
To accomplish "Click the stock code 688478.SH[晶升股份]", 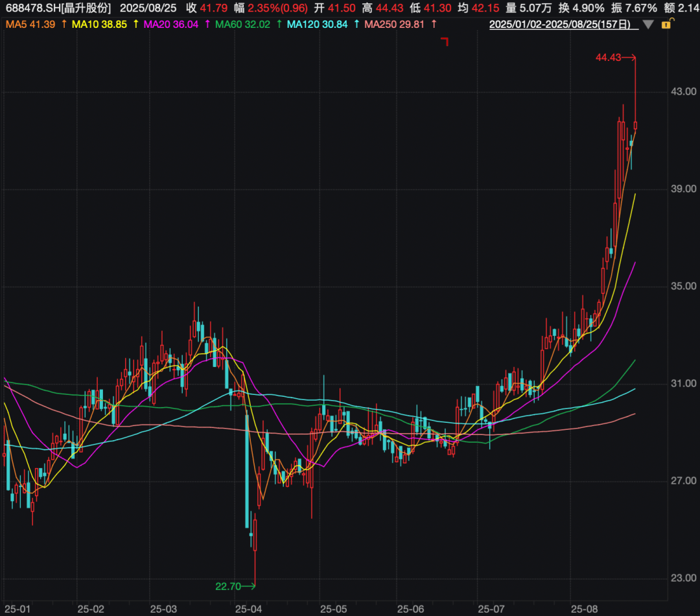I will click(x=58, y=8).
